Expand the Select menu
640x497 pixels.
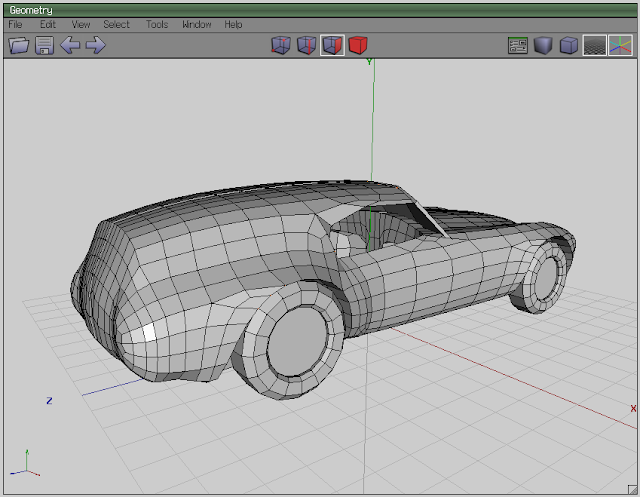(116, 24)
